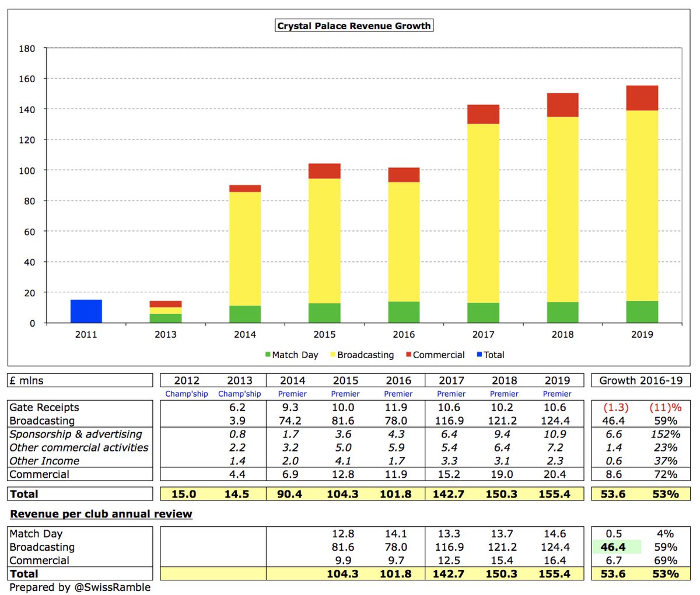Click the 15.0 Total cell for 2012
The width and height of the screenshot is (700, 595).
tap(184, 494)
